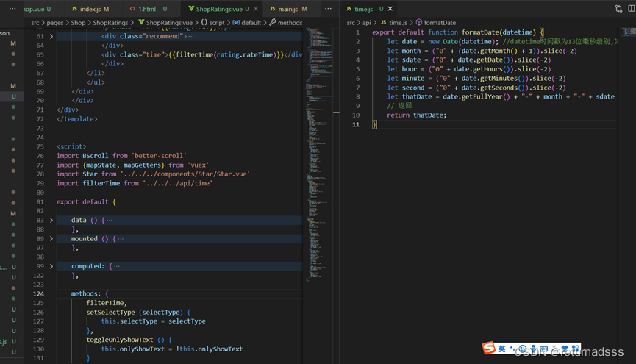The image size is (636, 364).
Task: Click 'toggleOnlyShowText' method name at line 129
Action: (x=120, y=340)
